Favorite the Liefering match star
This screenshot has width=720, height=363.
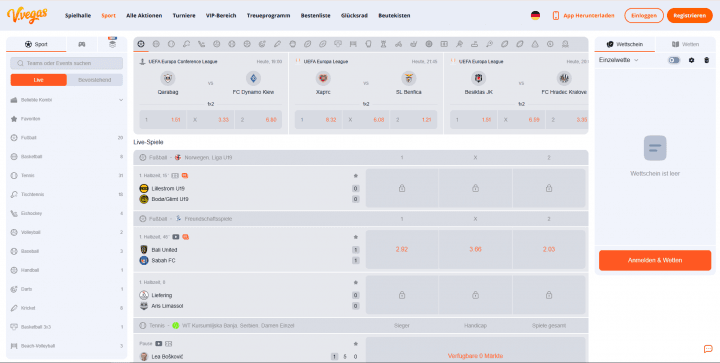tap(355, 283)
